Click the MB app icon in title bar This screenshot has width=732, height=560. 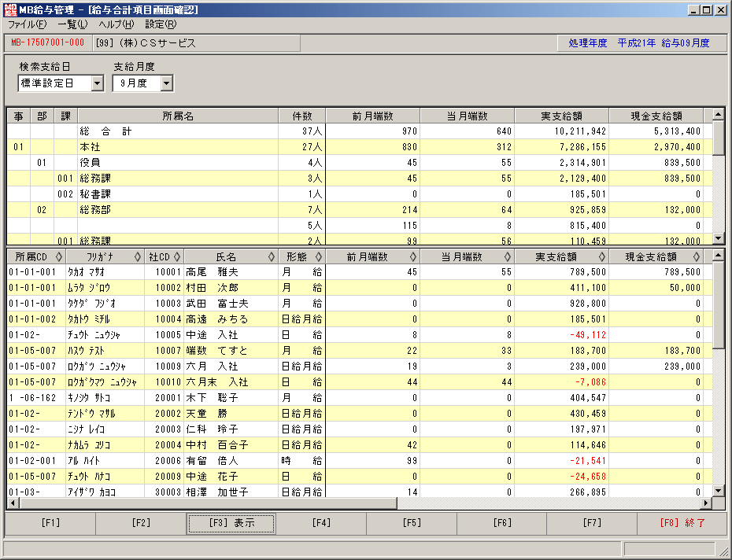point(10,9)
